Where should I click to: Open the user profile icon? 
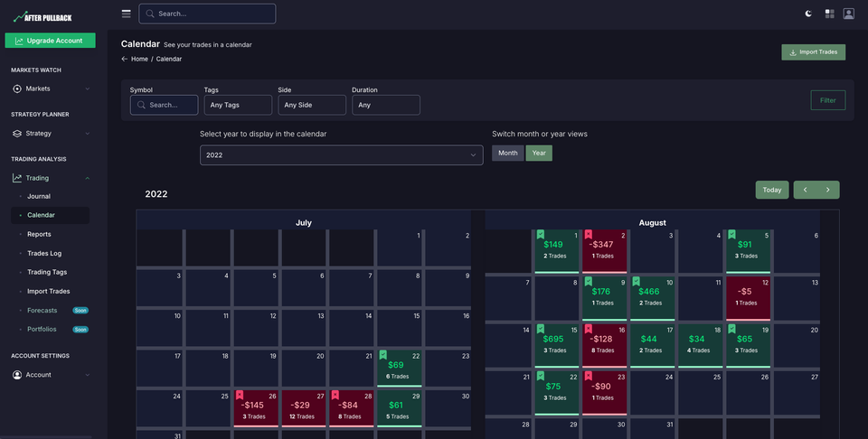click(x=849, y=14)
